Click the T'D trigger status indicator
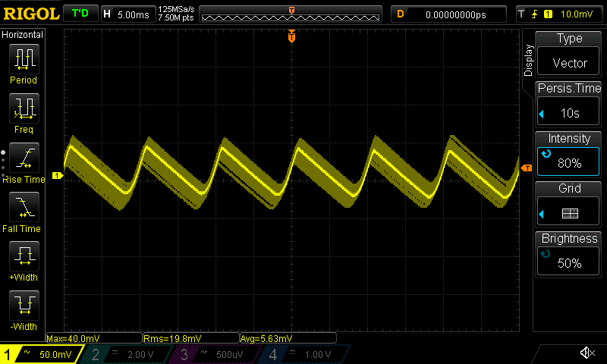 point(80,14)
